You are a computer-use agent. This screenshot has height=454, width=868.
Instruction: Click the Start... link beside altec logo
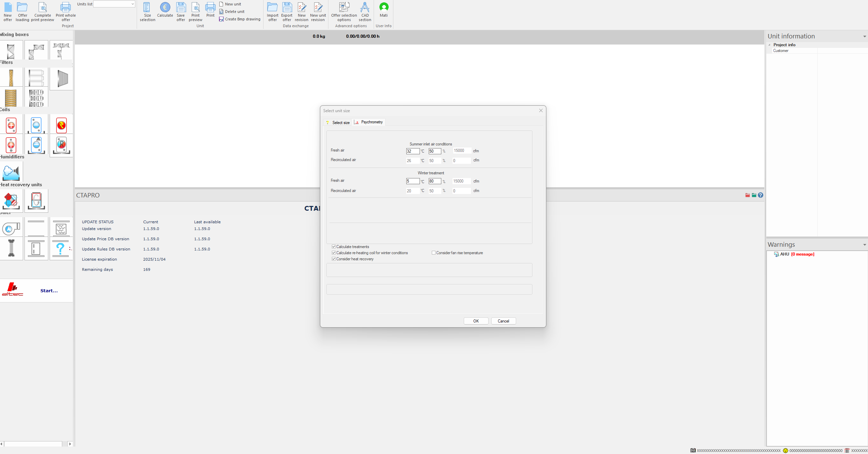tap(49, 291)
